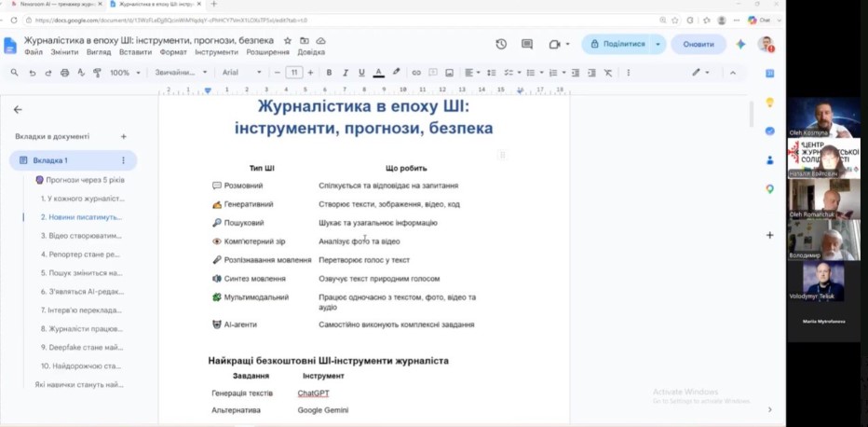Viewport: 868px width, 427px height.
Task: Move the document to a folder
Action: click(304, 41)
